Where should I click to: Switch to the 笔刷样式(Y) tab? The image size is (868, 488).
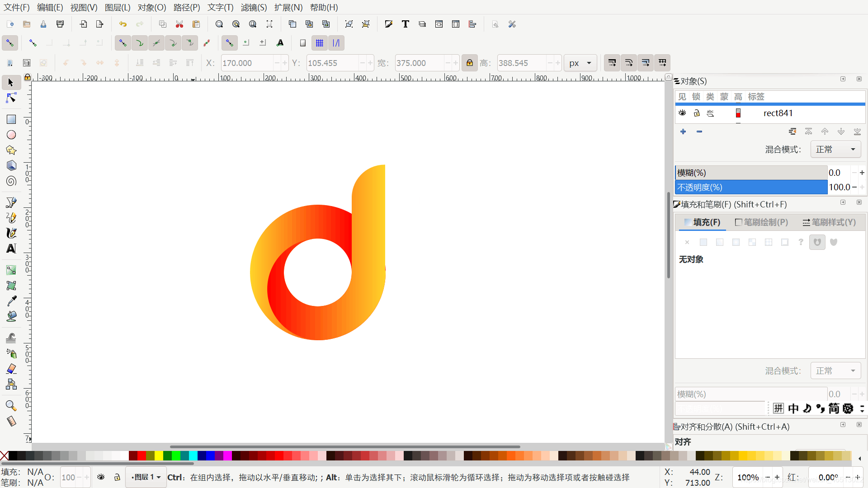(x=829, y=222)
